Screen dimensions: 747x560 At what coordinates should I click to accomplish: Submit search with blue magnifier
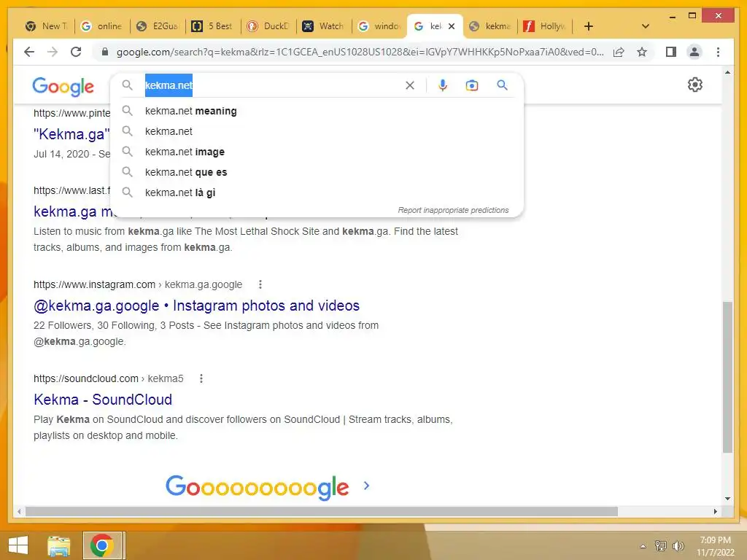(502, 85)
